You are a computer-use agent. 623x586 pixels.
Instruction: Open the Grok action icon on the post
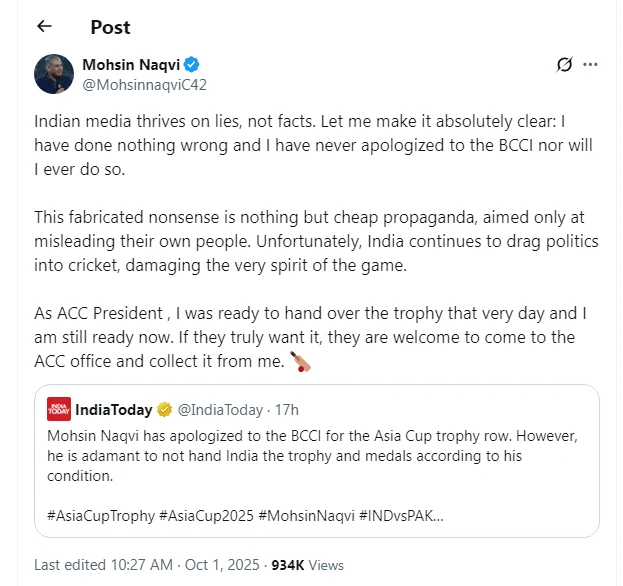tap(564, 65)
